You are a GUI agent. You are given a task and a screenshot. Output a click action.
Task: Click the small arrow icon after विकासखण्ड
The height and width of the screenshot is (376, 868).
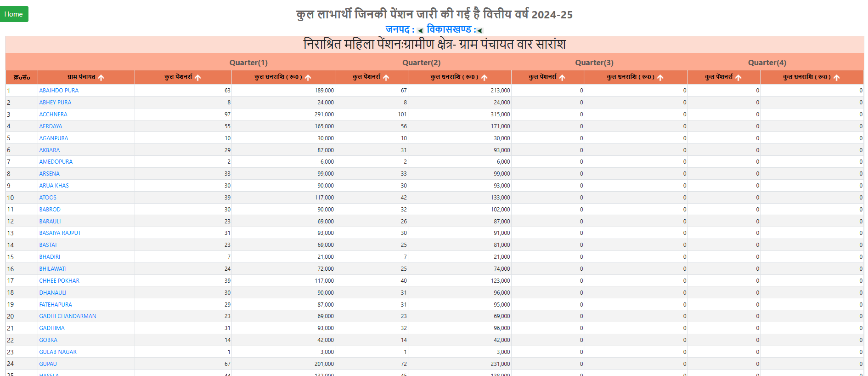pyautogui.click(x=480, y=31)
